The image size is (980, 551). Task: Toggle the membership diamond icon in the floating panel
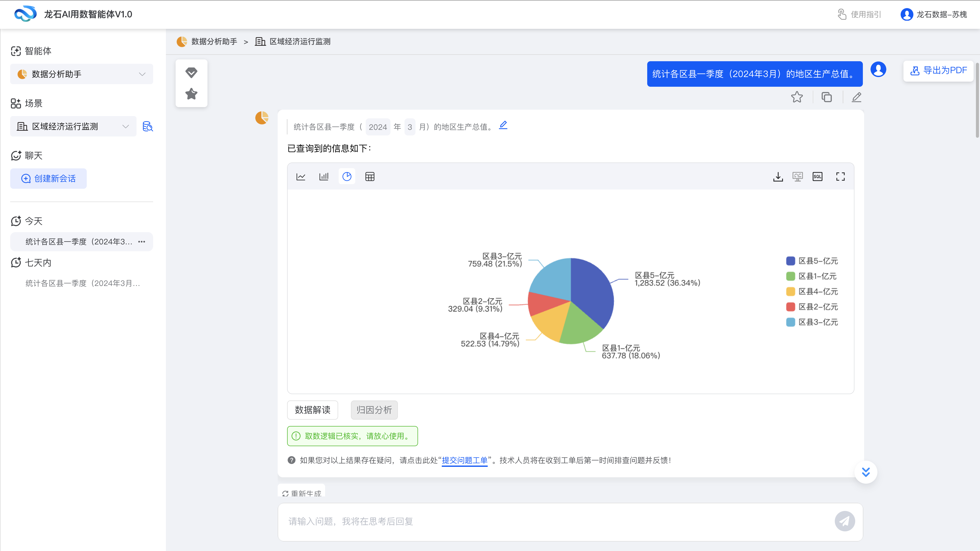[191, 73]
